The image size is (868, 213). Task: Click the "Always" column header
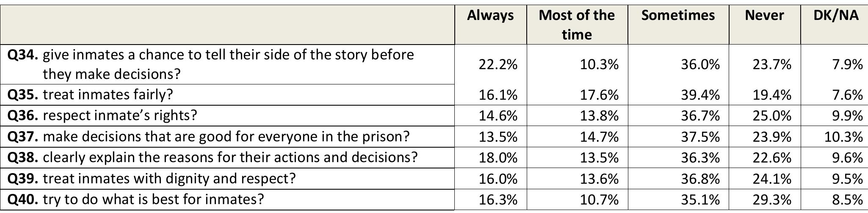[490, 16]
